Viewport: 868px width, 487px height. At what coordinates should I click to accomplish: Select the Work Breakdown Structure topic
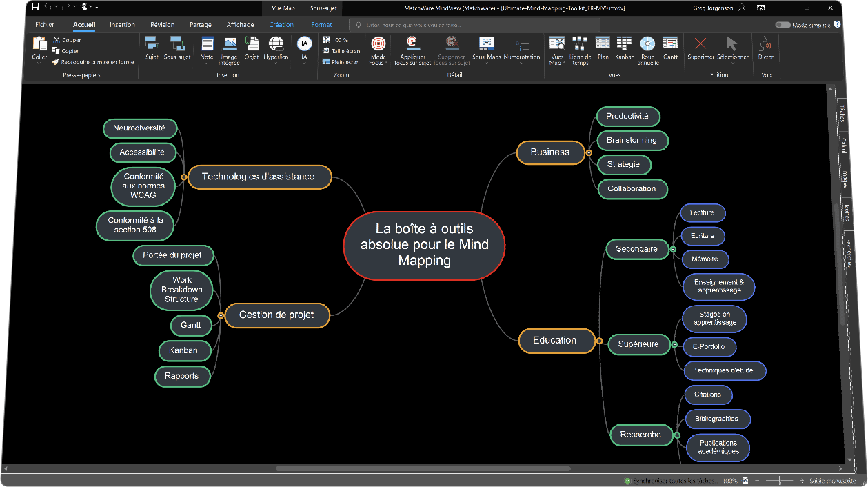(x=181, y=290)
